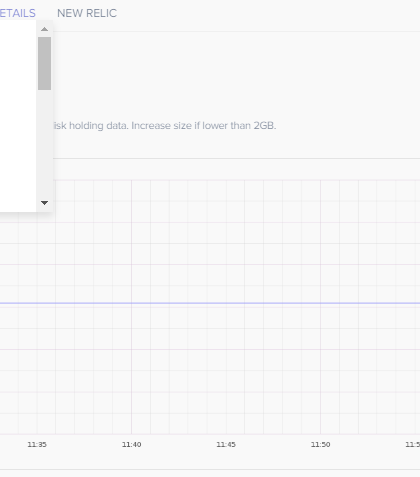Click the 'Increase size if lower than 2GB' text
The image size is (420, 477).
tap(204, 126)
